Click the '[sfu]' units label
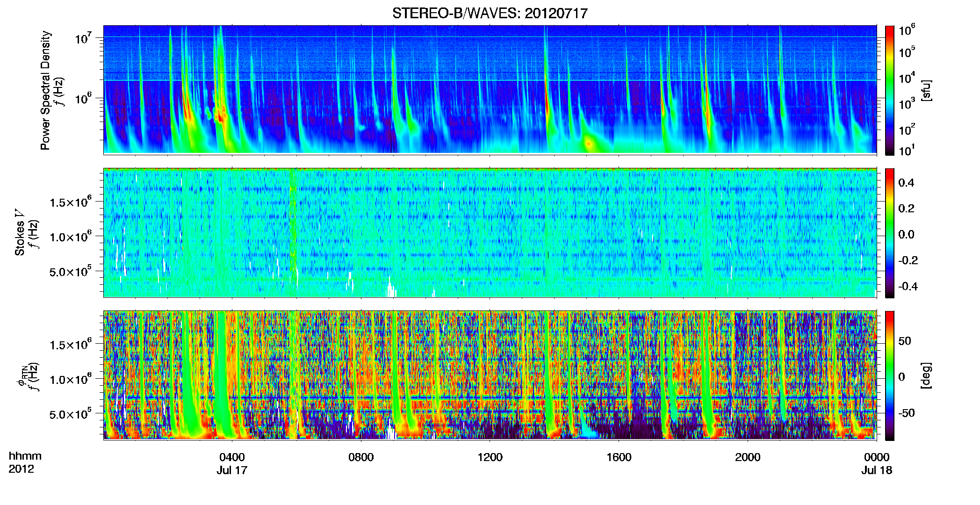Image resolution: width=980 pixels, height=505 pixels. click(926, 90)
